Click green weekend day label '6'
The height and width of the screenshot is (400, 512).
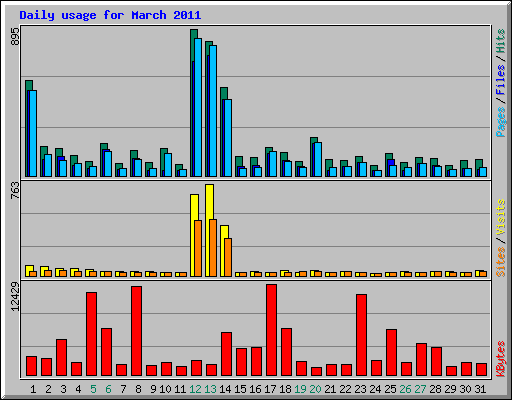[108, 389]
